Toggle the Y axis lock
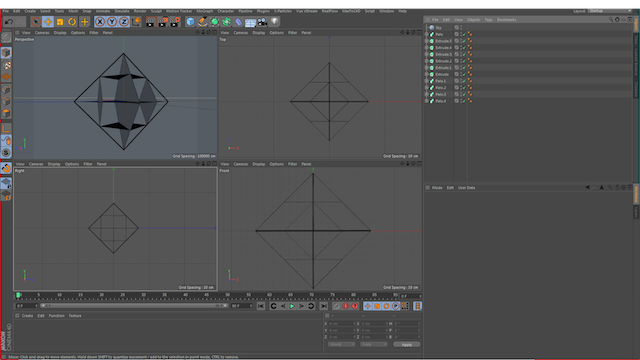The image size is (640, 360). click(x=112, y=22)
